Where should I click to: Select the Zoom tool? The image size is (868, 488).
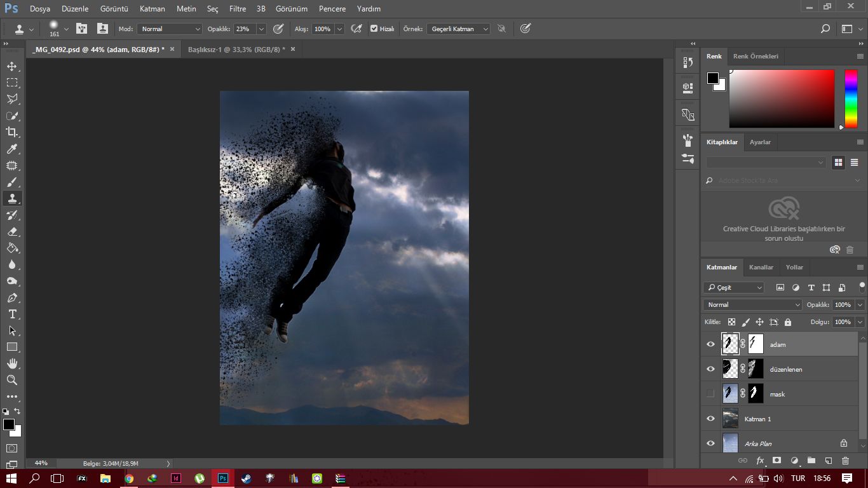click(x=12, y=380)
